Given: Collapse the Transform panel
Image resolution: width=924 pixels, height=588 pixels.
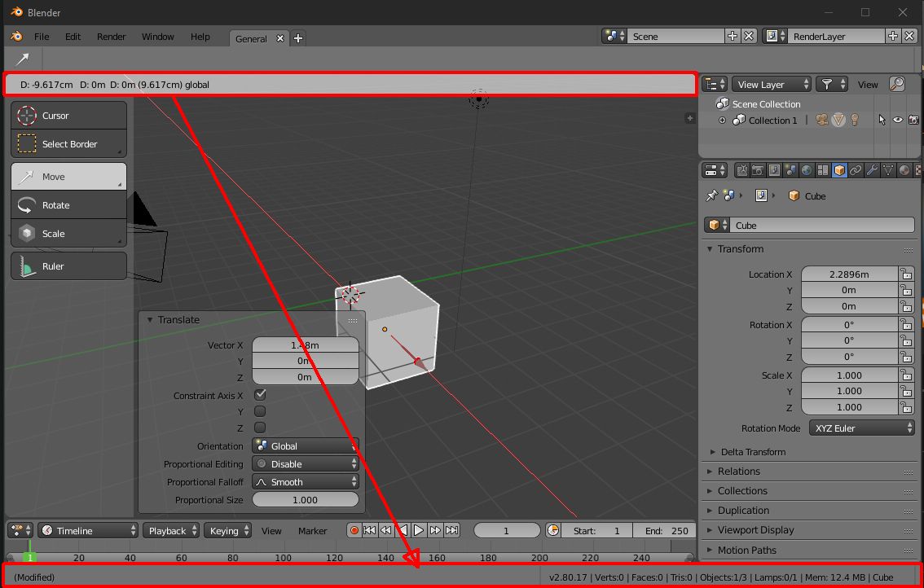Looking at the screenshot, I should [710, 249].
